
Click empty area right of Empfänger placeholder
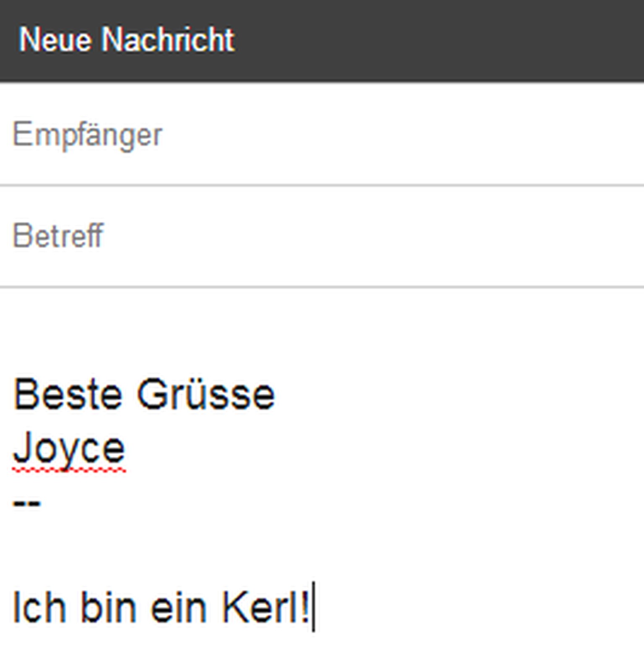pyautogui.click(x=398, y=135)
